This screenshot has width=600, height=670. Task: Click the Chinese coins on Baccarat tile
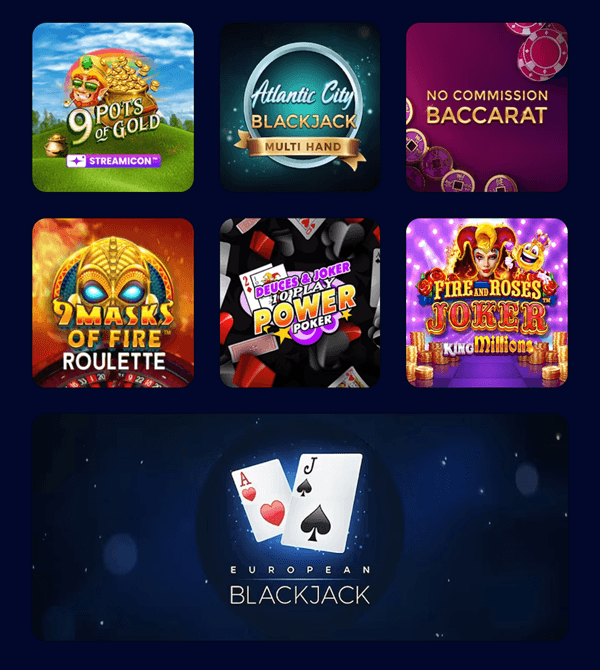(x=443, y=166)
